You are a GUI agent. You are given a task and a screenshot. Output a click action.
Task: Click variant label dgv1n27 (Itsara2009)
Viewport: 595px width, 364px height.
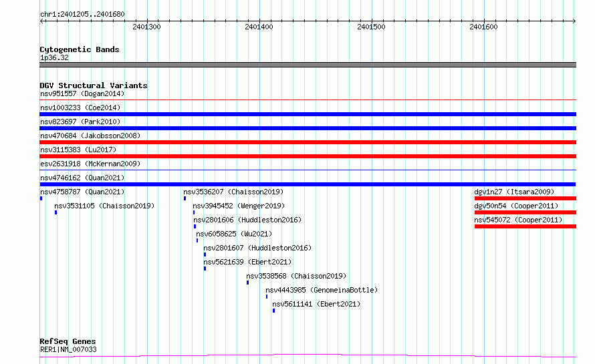click(514, 192)
